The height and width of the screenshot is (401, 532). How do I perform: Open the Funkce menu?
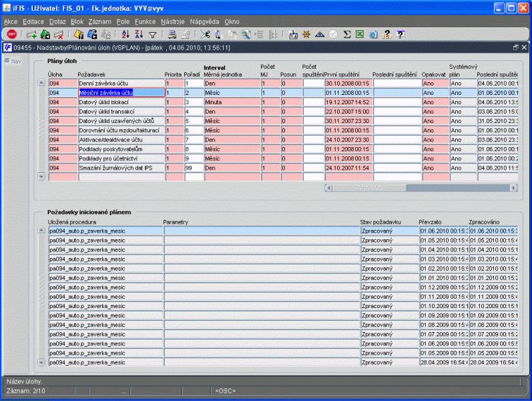(146, 22)
